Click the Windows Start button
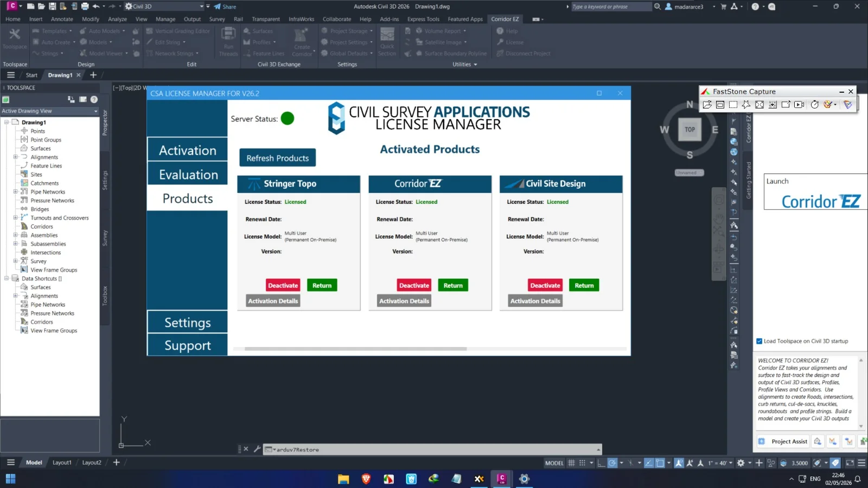Image resolution: width=868 pixels, height=488 pixels. [x=10, y=479]
